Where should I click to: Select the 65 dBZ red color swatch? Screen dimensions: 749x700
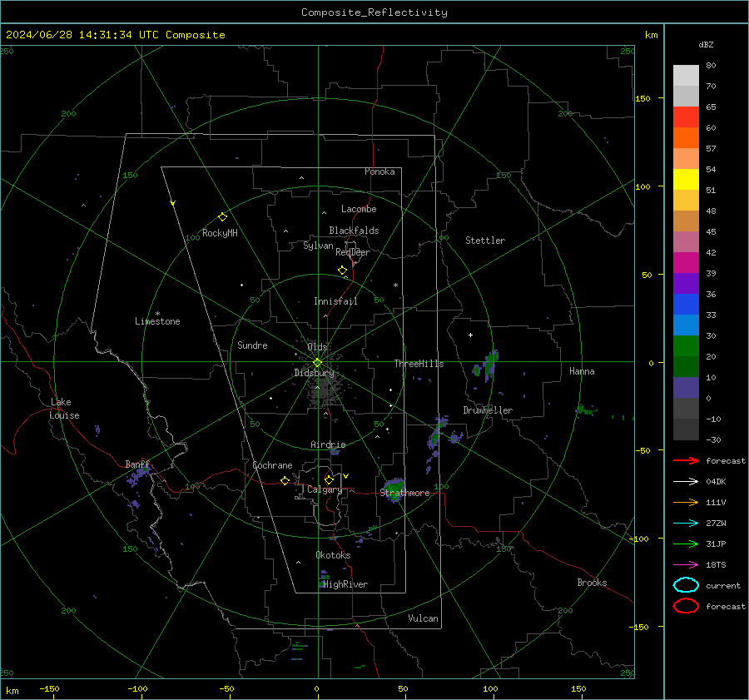coord(686,117)
